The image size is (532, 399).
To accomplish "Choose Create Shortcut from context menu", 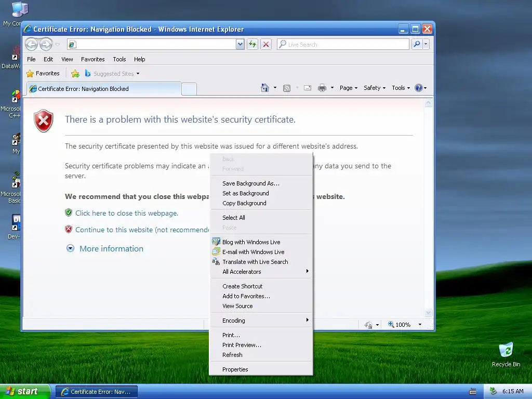I will click(261, 286).
